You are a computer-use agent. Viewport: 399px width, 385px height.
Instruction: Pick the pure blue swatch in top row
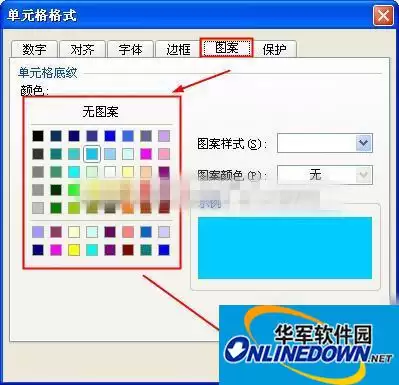coord(110,136)
